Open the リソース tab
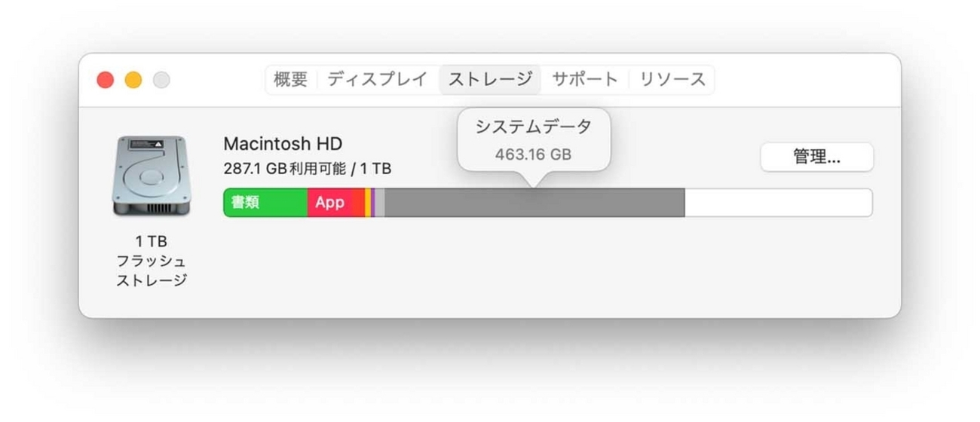 (x=672, y=79)
